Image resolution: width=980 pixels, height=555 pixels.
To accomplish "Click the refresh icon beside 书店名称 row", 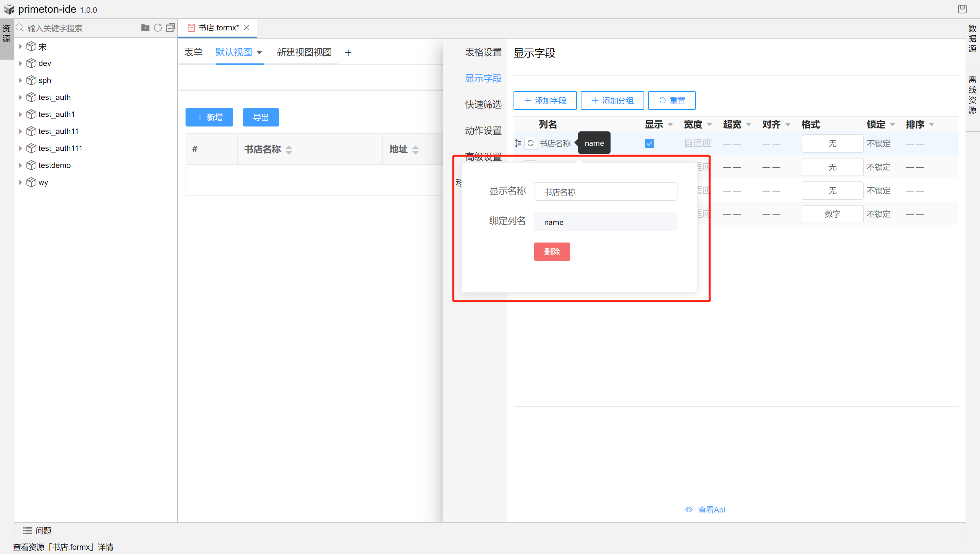I will tap(531, 143).
